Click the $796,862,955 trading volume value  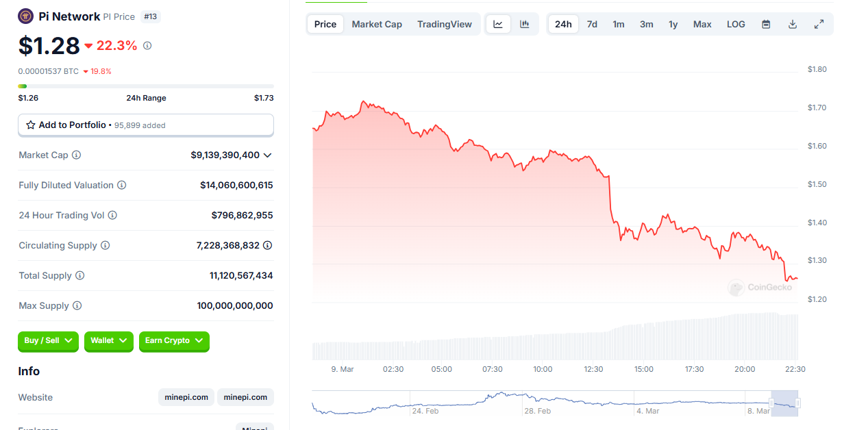242,216
